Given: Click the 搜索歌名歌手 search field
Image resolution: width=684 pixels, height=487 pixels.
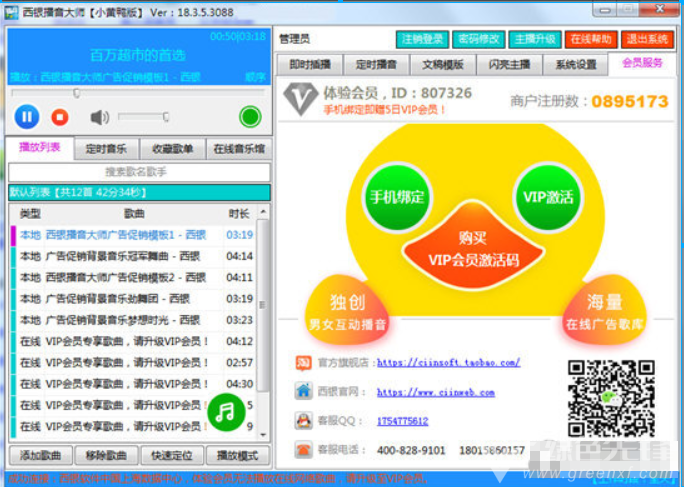Looking at the screenshot, I should [x=139, y=172].
